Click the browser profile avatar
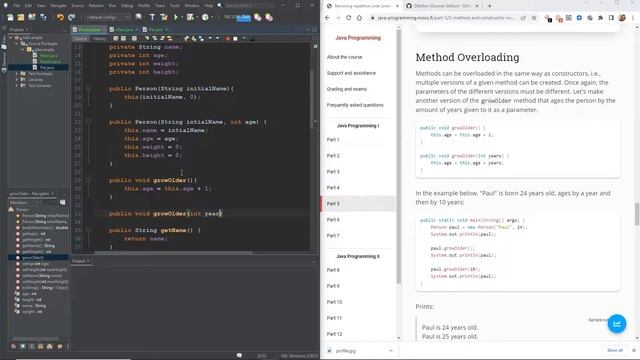This screenshot has height=360, width=640. coord(622,18)
